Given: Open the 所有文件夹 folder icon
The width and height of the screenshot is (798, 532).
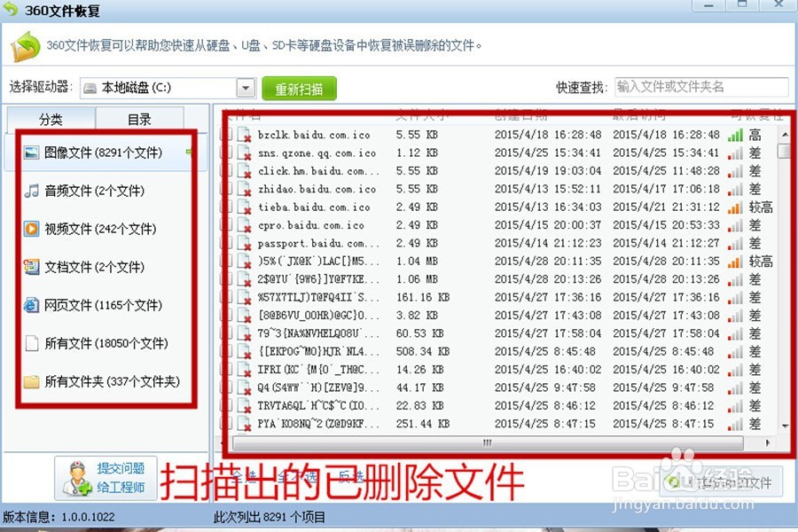Looking at the screenshot, I should [x=33, y=381].
